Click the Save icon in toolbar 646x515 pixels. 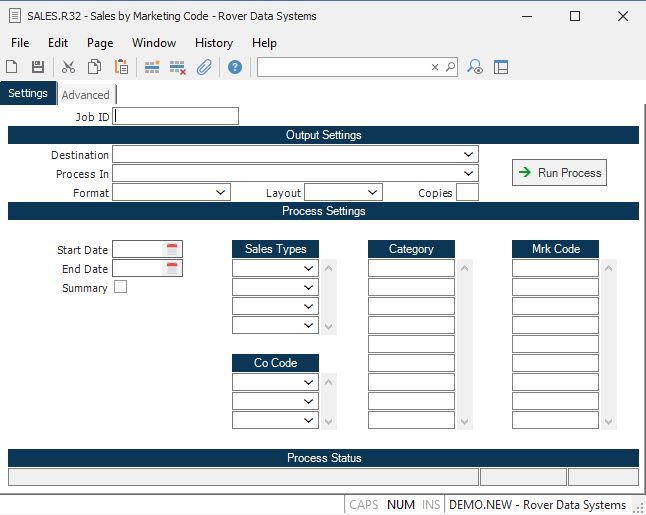pos(38,67)
